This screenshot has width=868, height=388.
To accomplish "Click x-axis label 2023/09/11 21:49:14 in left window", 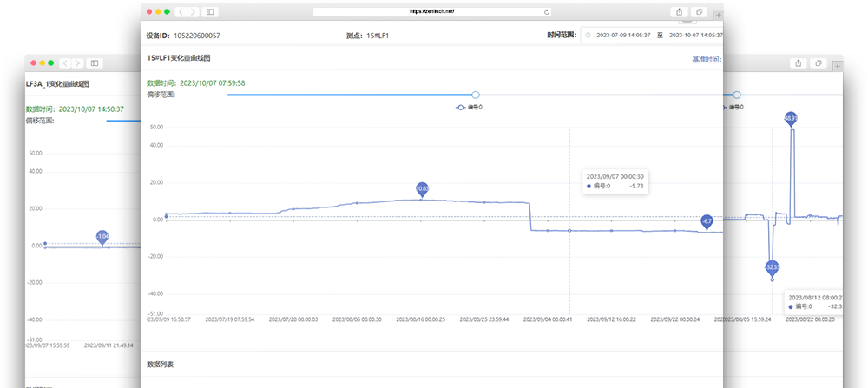I will click(x=108, y=345).
